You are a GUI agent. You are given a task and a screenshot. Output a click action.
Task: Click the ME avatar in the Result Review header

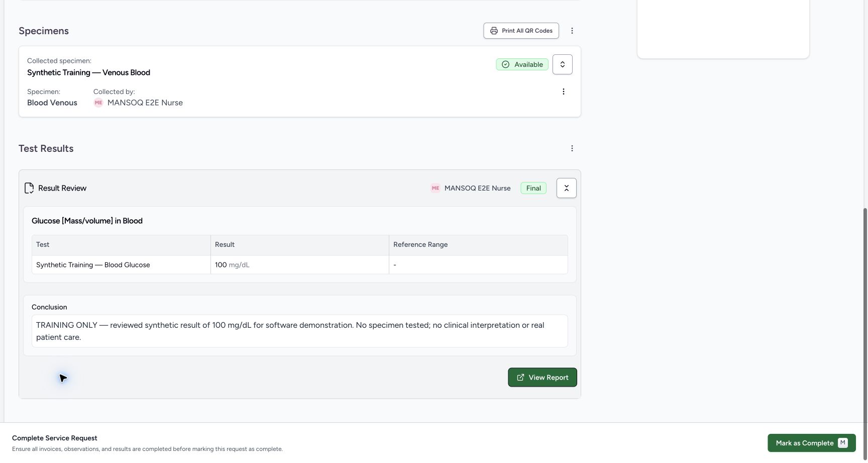click(436, 188)
